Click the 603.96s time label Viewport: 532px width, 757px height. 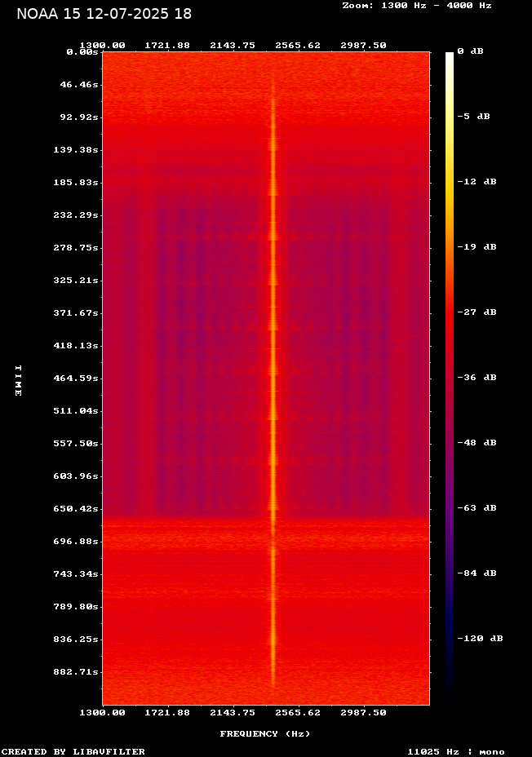(x=76, y=476)
